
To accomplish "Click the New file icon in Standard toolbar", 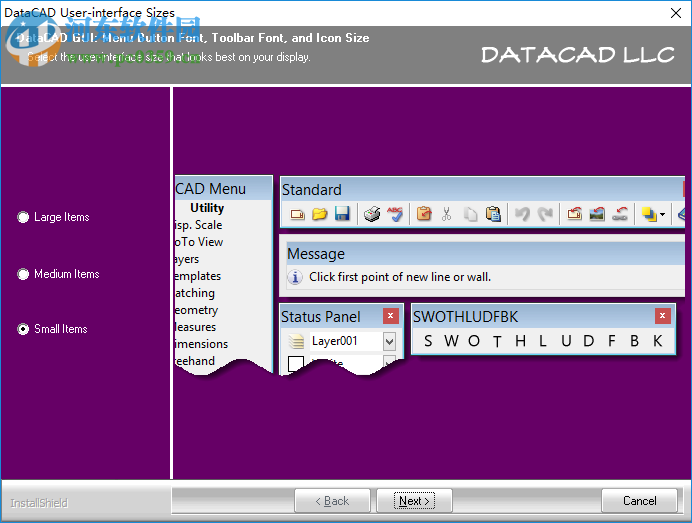I will pos(297,214).
